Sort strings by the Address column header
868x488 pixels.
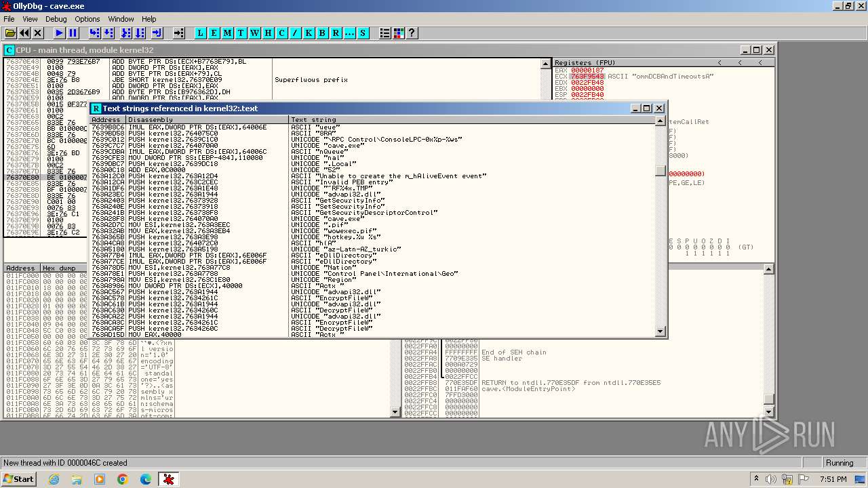108,119
